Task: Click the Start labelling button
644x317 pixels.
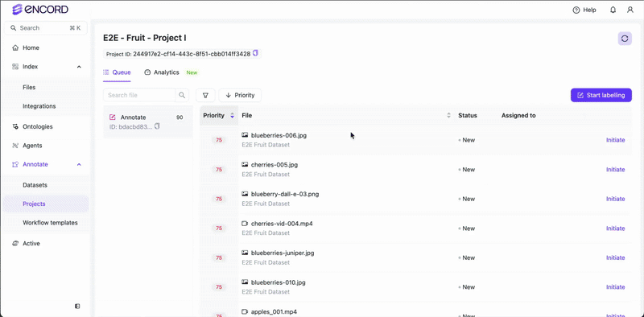Action: click(601, 95)
